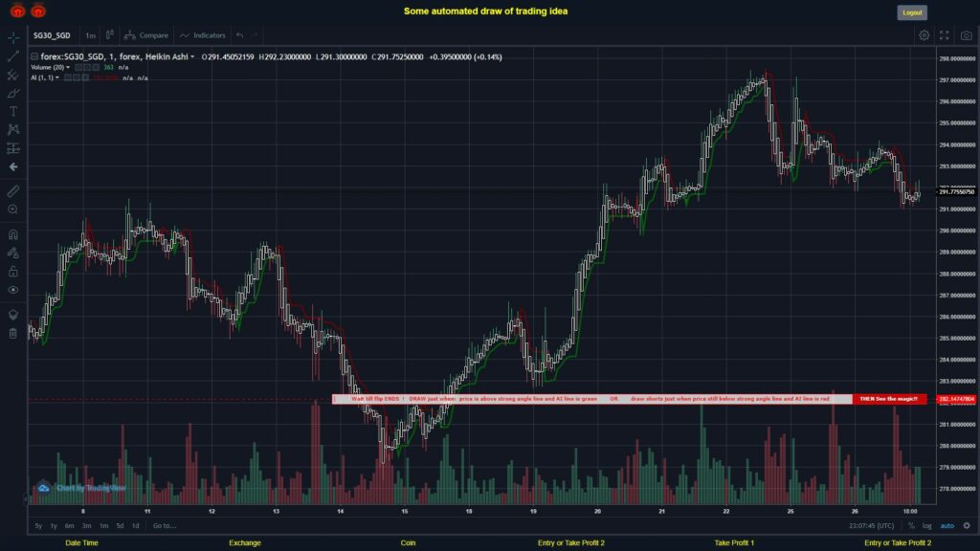Remove the AI indicator
Screen dimensions: 980x551
click(x=85, y=78)
